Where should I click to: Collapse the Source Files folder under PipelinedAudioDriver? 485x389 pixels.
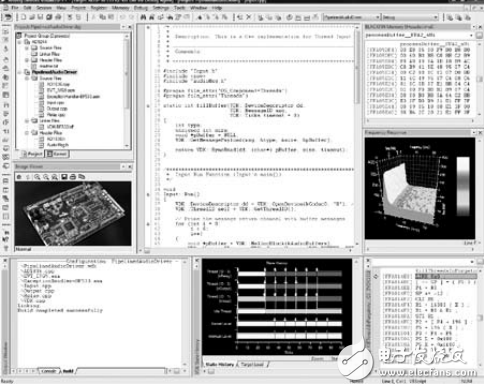pos(27,78)
